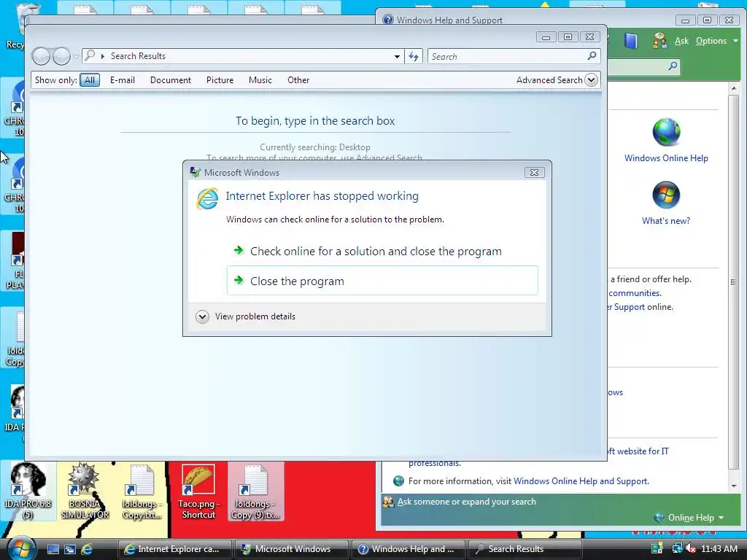Click the Back navigation button
Image resolution: width=747 pixels, height=560 pixels.
click(41, 56)
